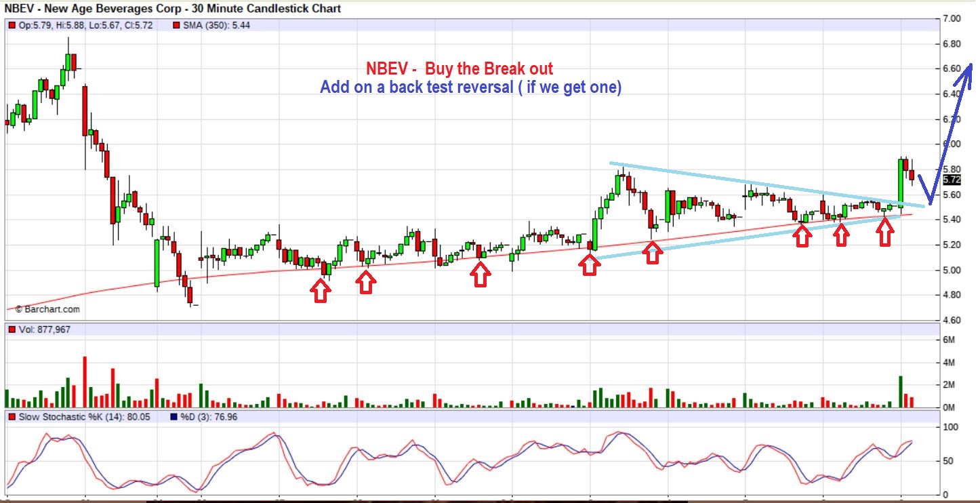Click the 6.00 price axis label
980x503 pixels.
(x=951, y=144)
